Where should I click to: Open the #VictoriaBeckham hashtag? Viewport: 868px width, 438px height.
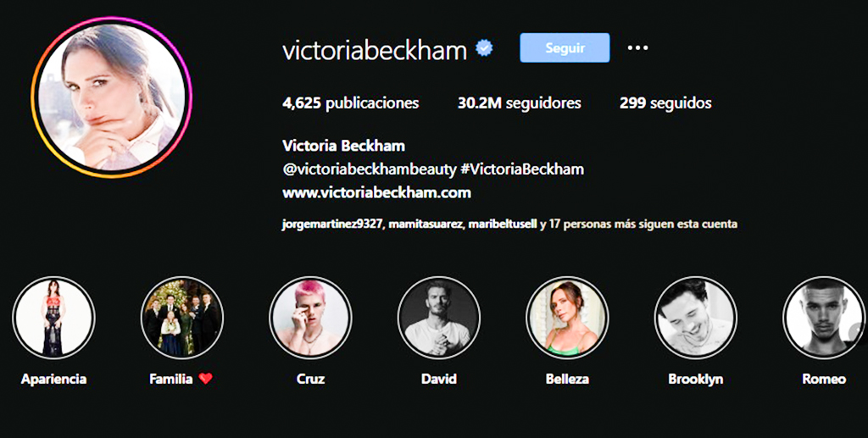coord(522,169)
